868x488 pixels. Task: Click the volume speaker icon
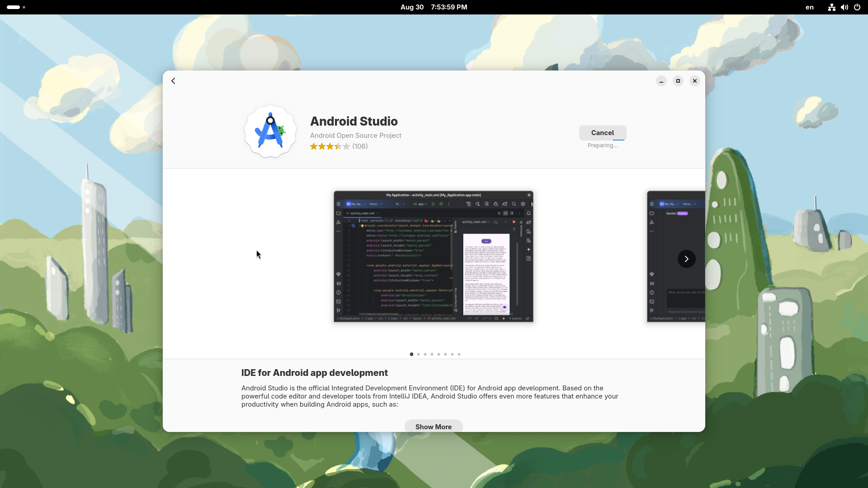click(844, 7)
